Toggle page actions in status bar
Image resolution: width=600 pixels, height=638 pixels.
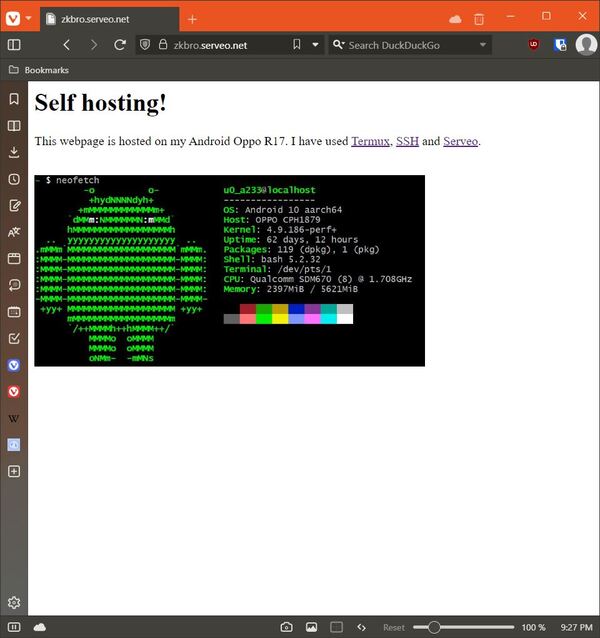click(x=361, y=627)
